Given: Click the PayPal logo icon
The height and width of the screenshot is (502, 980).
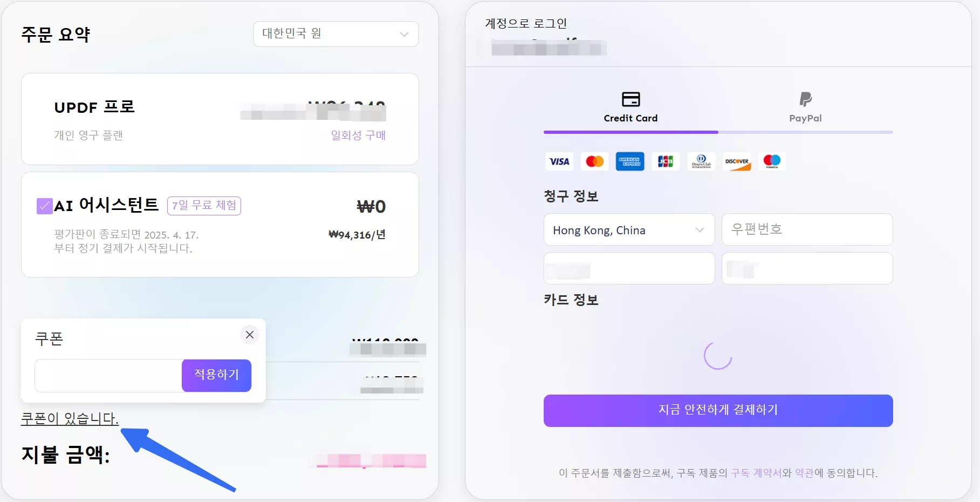Looking at the screenshot, I should (x=805, y=99).
